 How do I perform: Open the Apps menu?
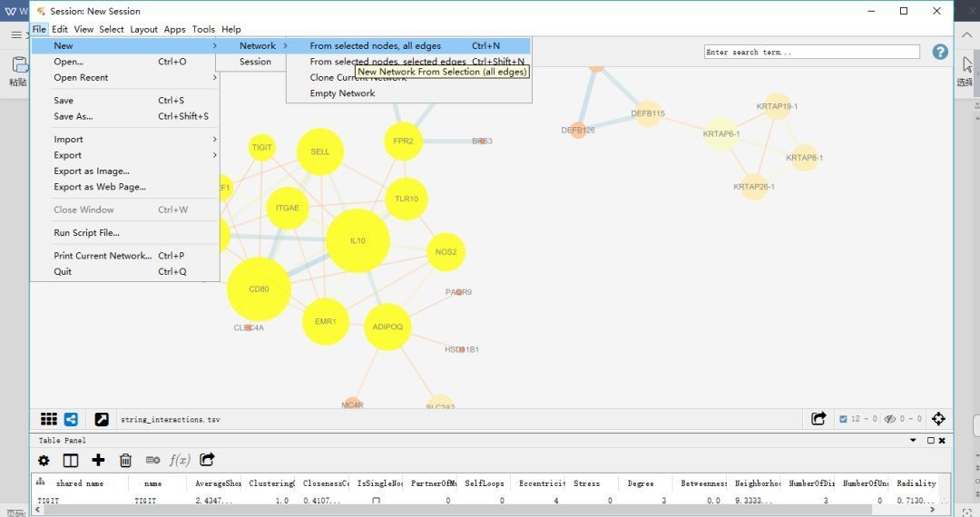(174, 29)
